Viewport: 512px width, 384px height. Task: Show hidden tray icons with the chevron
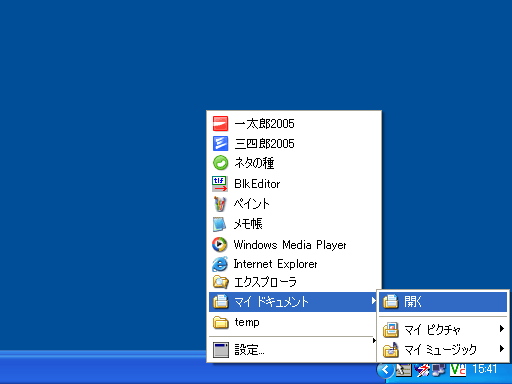click(385, 370)
